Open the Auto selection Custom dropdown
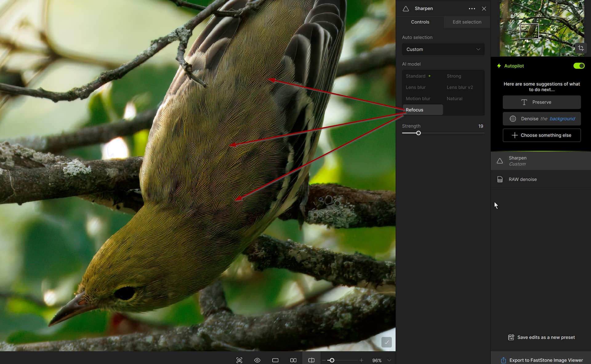The height and width of the screenshot is (364, 591). point(443,49)
